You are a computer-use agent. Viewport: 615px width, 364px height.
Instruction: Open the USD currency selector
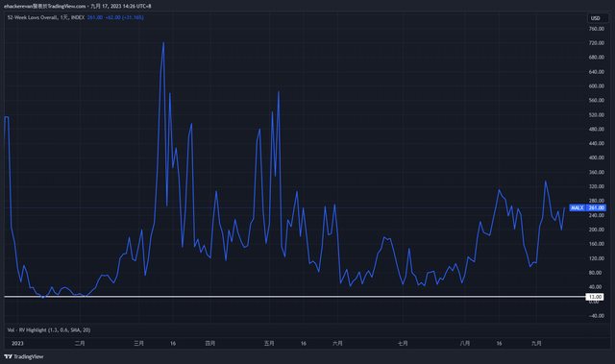click(596, 18)
